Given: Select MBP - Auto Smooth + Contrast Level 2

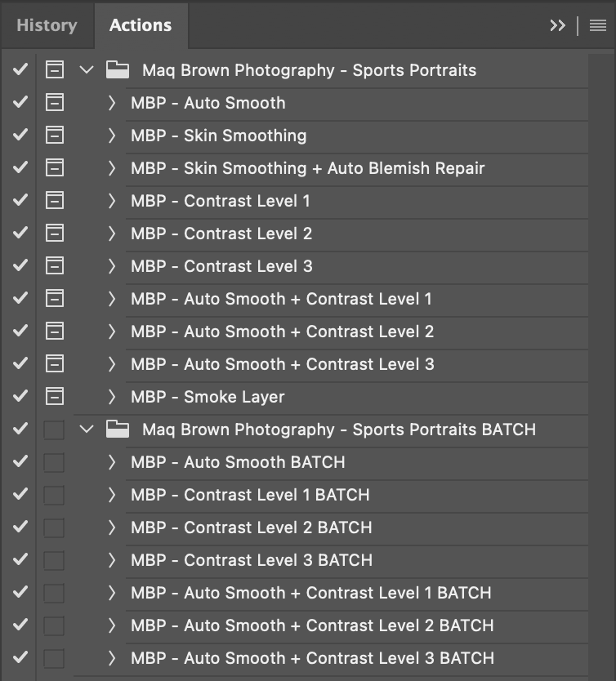Looking at the screenshot, I should pyautogui.click(x=283, y=332).
